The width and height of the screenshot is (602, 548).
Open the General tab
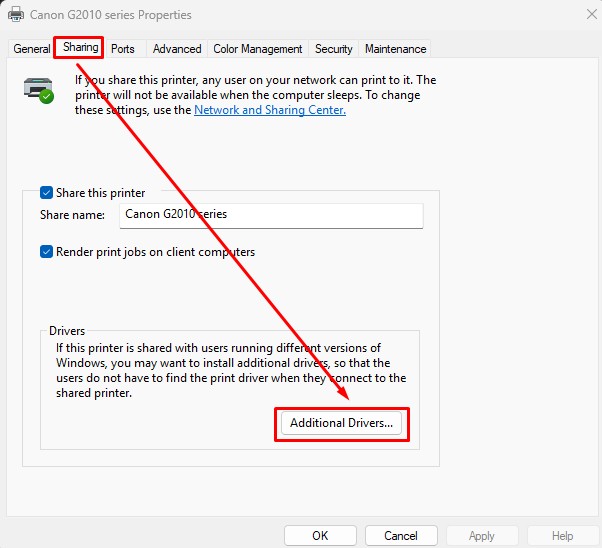(31, 49)
